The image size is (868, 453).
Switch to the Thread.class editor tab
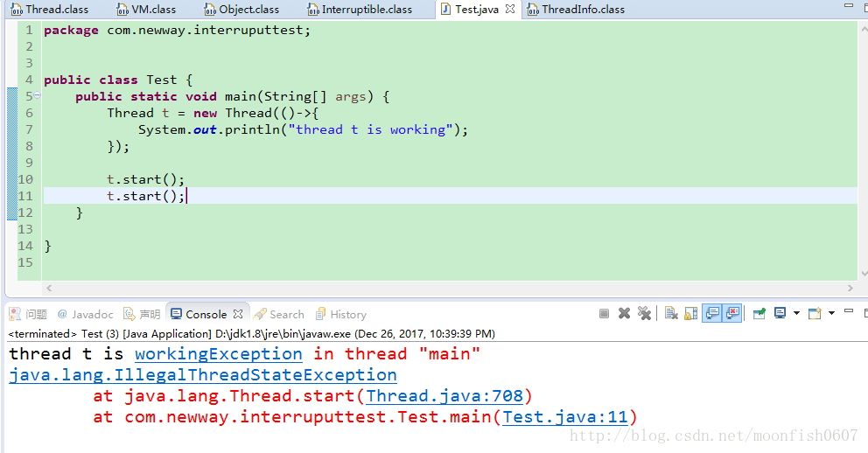50,10
